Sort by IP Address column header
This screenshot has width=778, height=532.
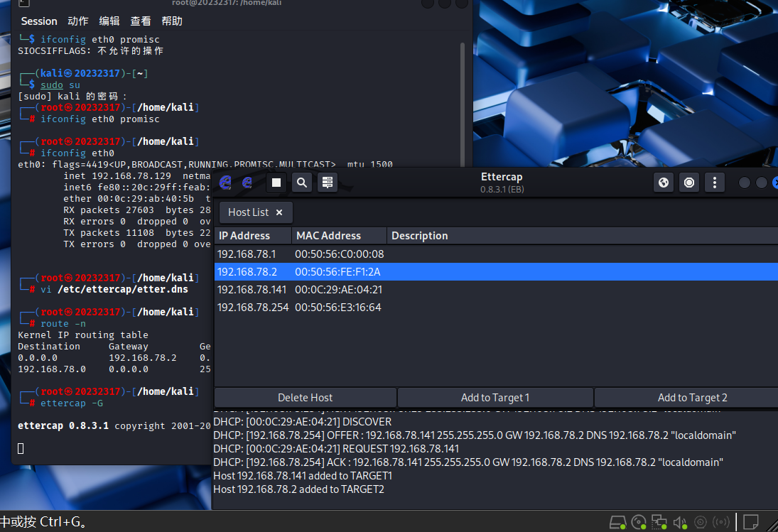tap(253, 236)
